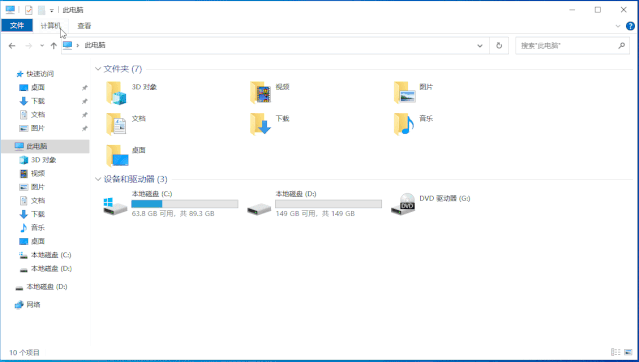Refresh the current folder view
639x362 pixels.
[499, 46]
